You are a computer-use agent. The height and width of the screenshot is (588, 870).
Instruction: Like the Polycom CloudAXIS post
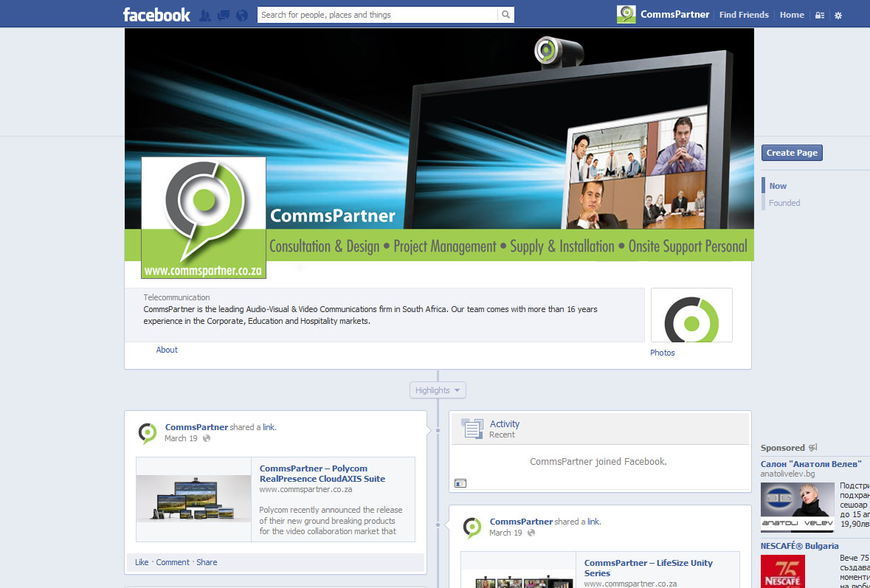[x=142, y=562]
